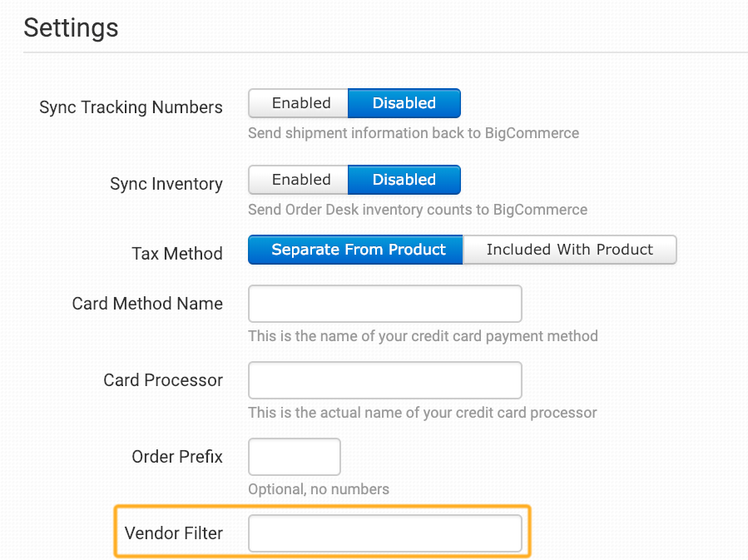Image resolution: width=748 pixels, height=560 pixels.
Task: Click the Vendor Filter text field
Action: pos(385,533)
